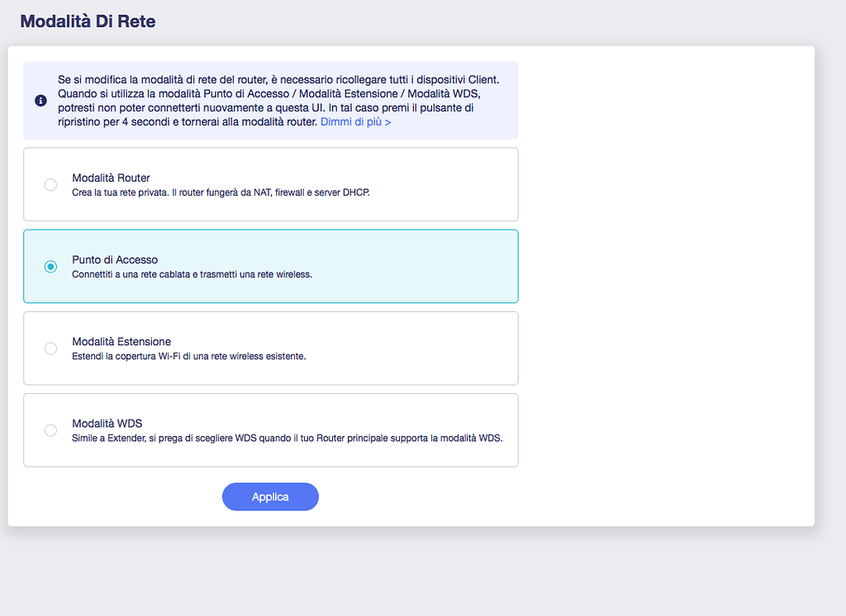Click the 'Crea la tua rete privata' description

point(221,192)
